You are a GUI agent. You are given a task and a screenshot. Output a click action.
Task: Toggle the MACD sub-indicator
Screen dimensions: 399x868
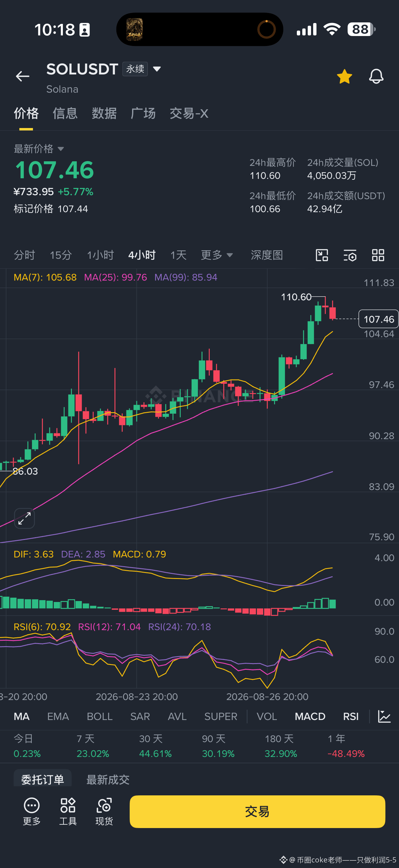(x=310, y=716)
